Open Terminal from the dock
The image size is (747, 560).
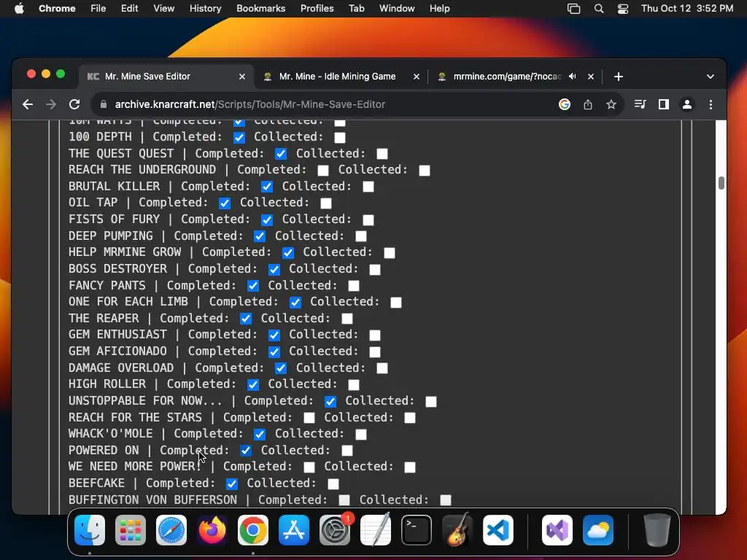(417, 530)
